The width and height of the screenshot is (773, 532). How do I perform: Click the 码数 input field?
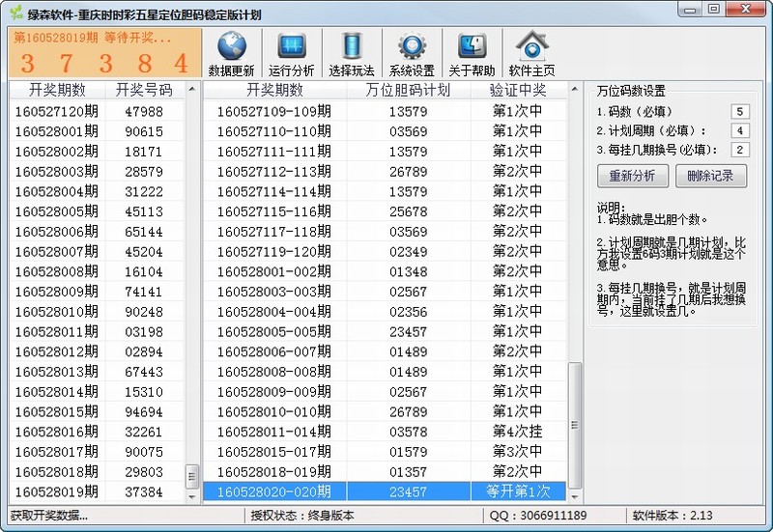740,112
